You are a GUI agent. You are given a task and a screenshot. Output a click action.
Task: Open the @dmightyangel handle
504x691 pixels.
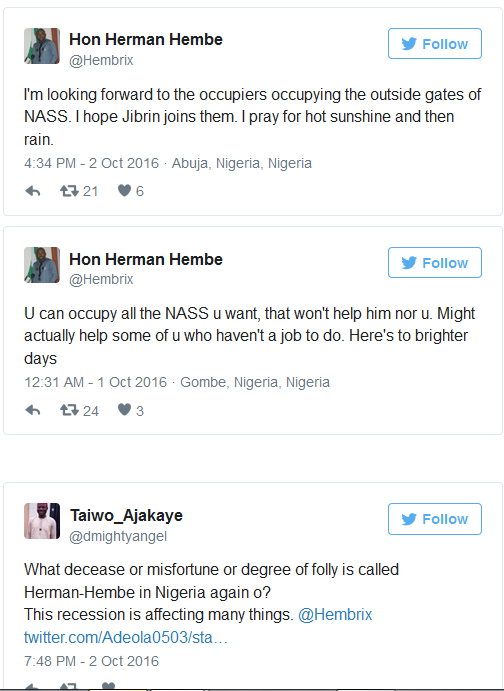[x=118, y=536]
